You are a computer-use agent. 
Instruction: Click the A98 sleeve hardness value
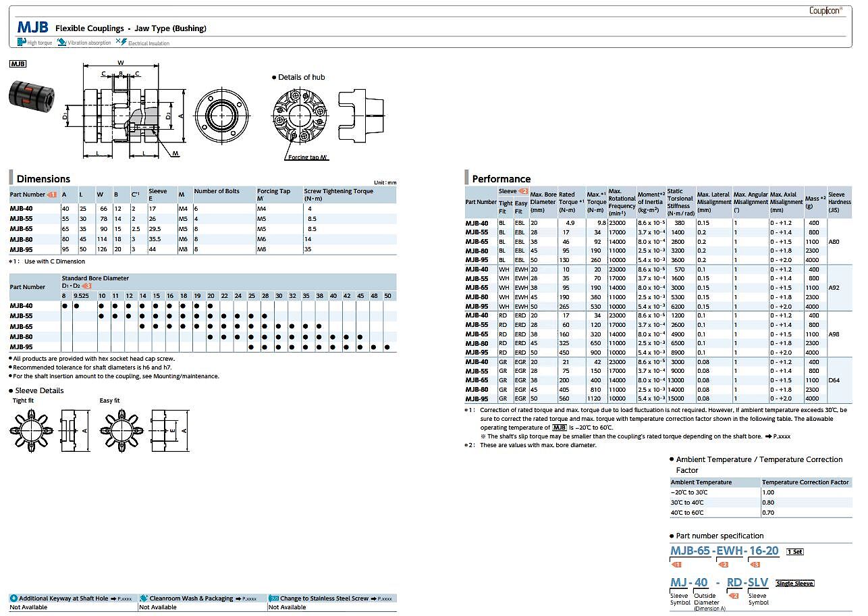click(x=834, y=334)
